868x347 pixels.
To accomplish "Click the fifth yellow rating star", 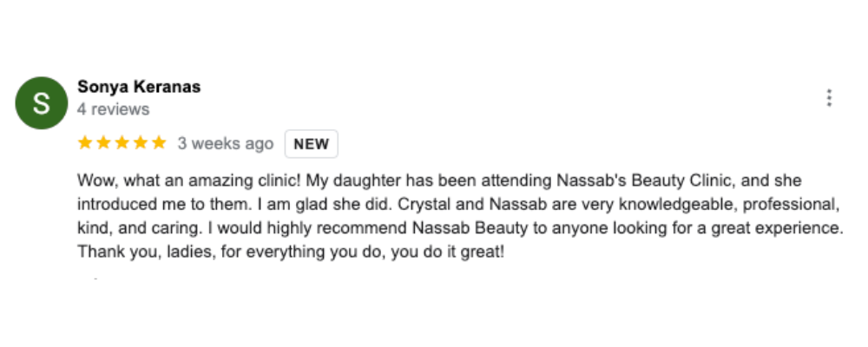I will (159, 143).
